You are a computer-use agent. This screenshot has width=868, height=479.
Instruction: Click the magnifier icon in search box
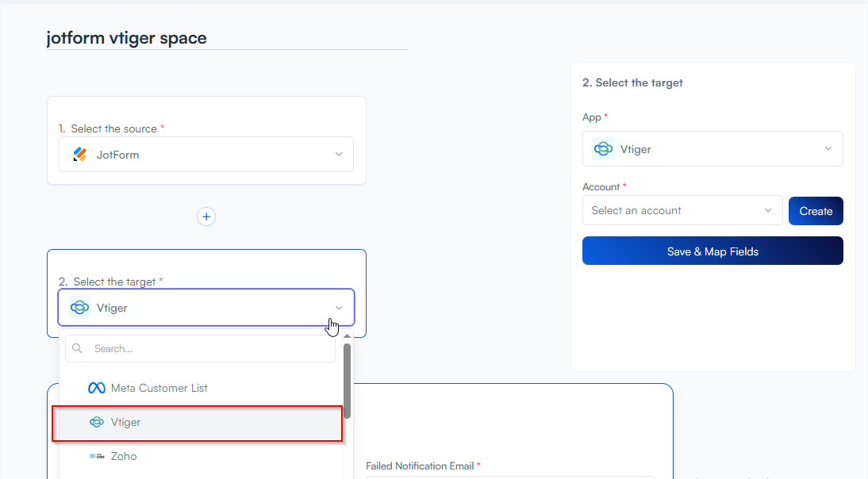pos(79,349)
